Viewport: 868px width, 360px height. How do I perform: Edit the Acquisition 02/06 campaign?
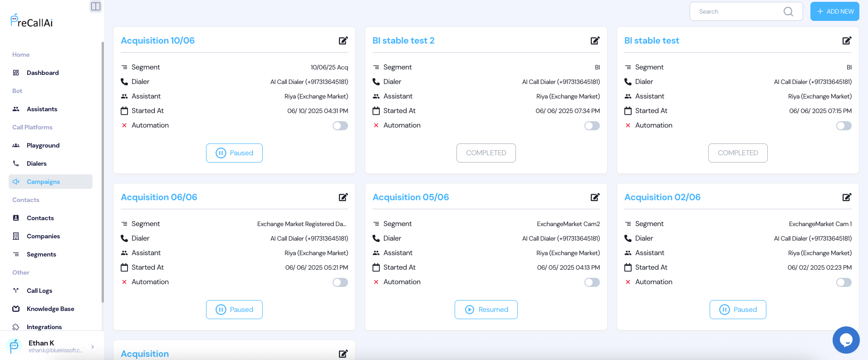[x=847, y=197]
